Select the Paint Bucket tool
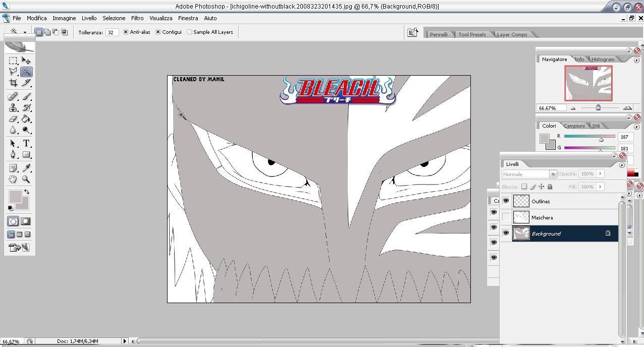 [x=26, y=119]
